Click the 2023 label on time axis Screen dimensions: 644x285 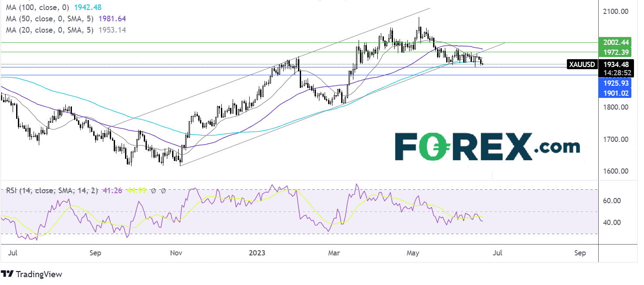[x=256, y=253]
